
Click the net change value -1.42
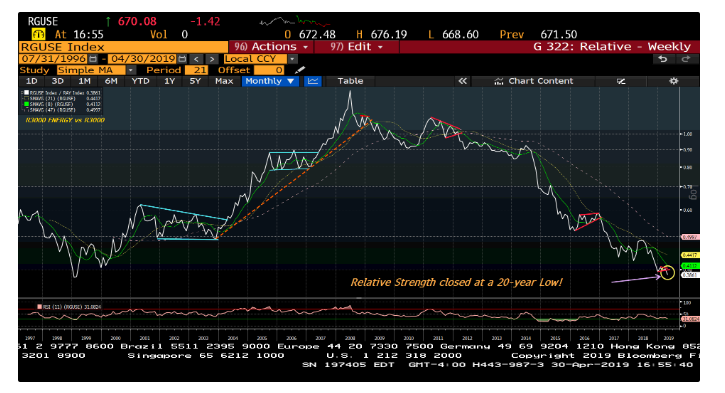(205, 21)
